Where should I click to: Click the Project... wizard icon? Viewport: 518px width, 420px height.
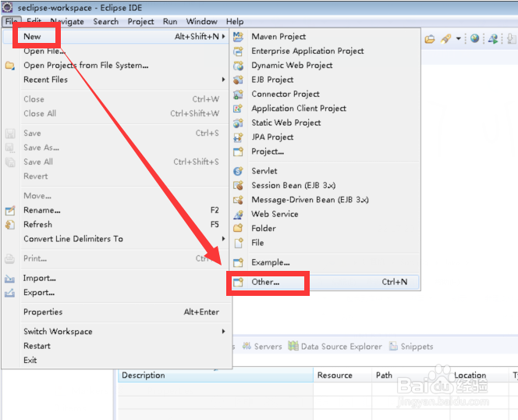pos(238,151)
